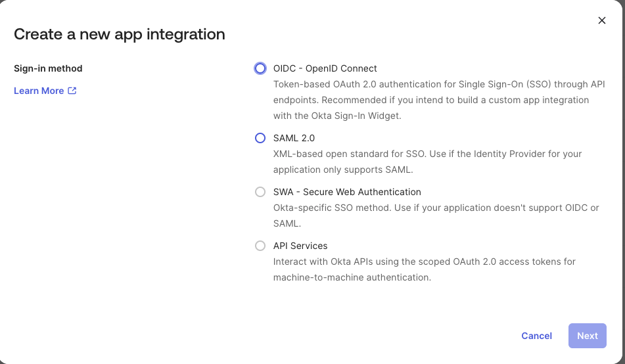This screenshot has height=364, width=625.
Task: Click the 'API Services' label text
Action: 300,246
